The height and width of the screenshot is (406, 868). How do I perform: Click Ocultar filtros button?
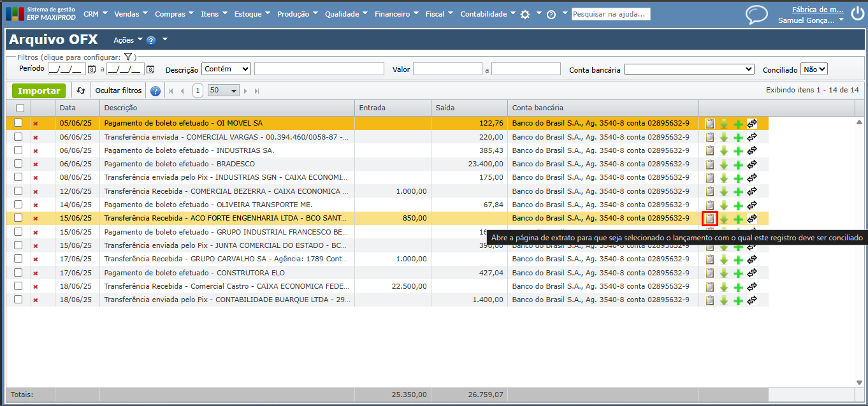pos(118,91)
